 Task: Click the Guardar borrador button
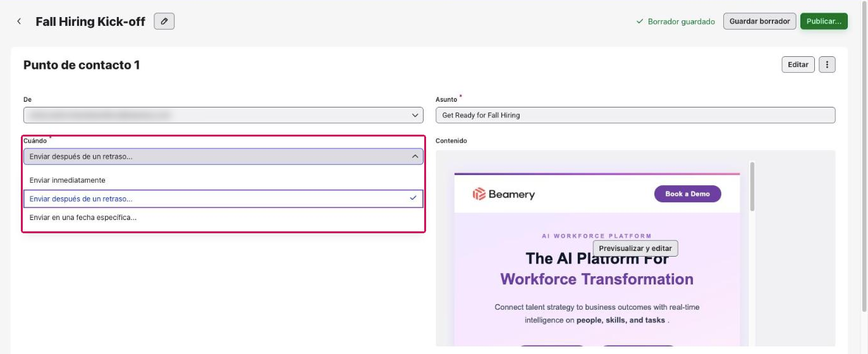[760, 21]
